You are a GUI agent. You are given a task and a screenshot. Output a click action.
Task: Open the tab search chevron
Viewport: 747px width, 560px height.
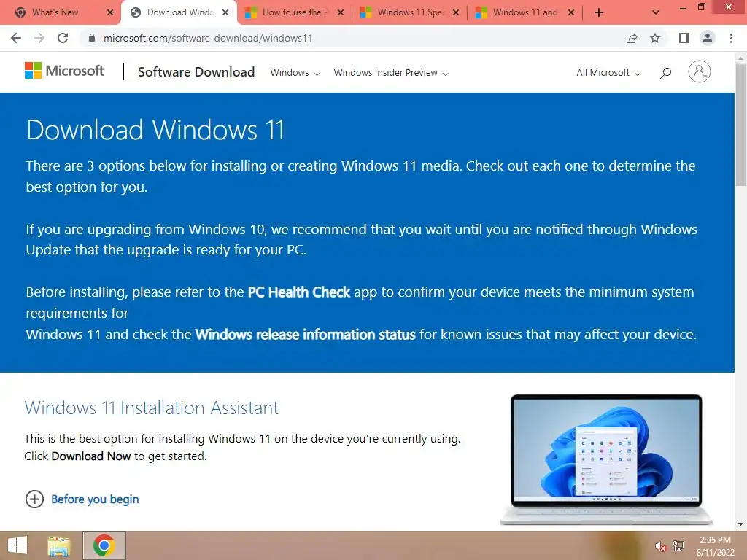point(656,13)
